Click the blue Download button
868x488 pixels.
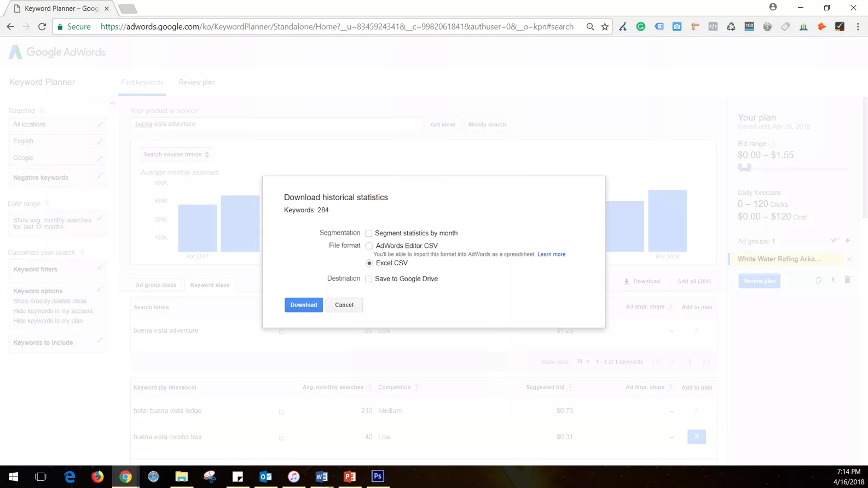click(304, 305)
